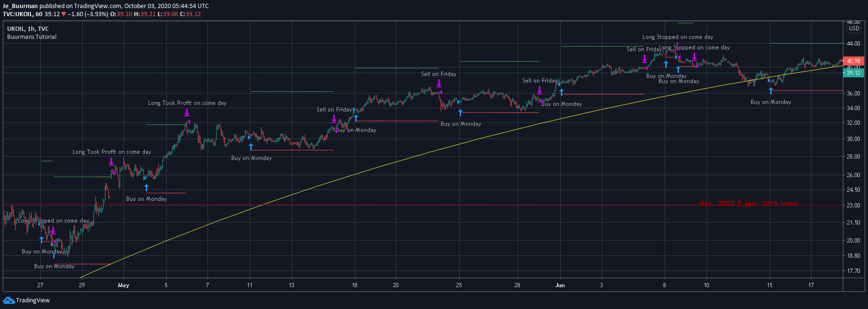The height and width of the screenshot is (309, 868).
Task: Click the Buurmans Tutorial indicator label
Action: click(x=32, y=37)
